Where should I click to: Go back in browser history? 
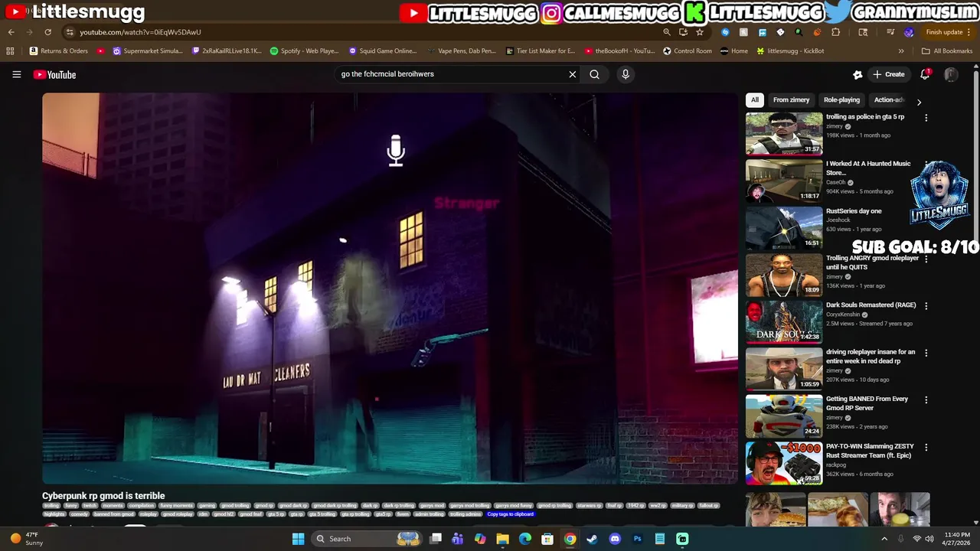pyautogui.click(x=11, y=32)
